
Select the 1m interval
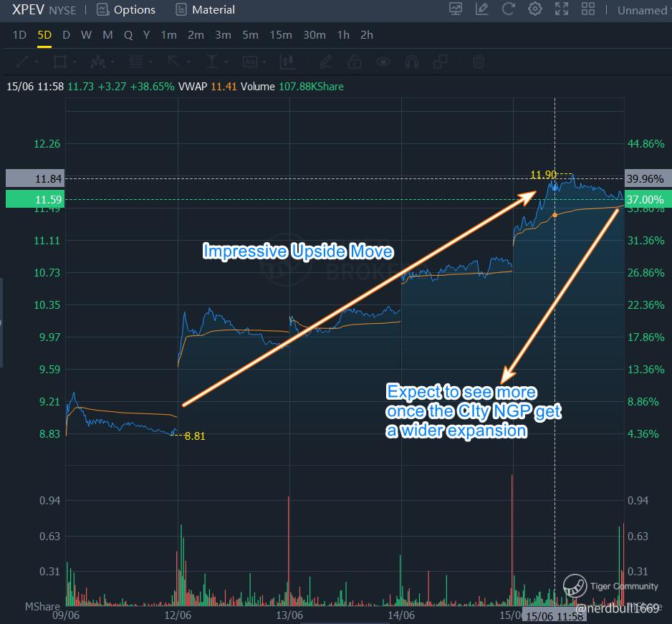tap(169, 34)
